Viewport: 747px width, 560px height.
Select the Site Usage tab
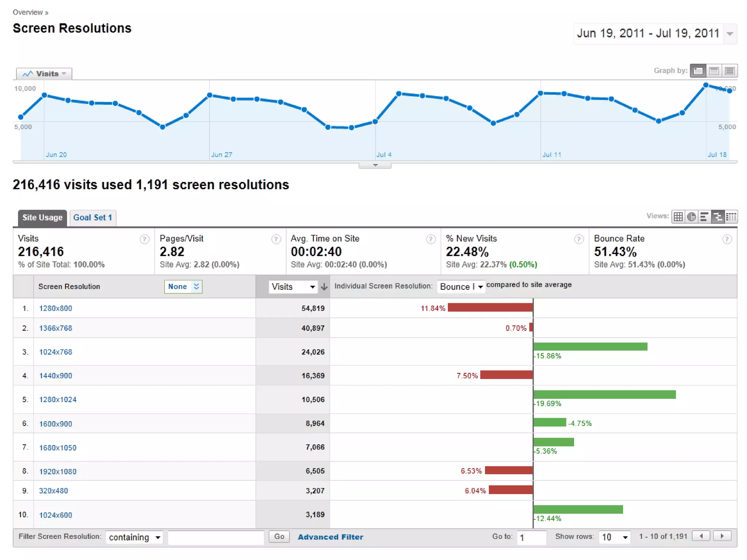42,218
